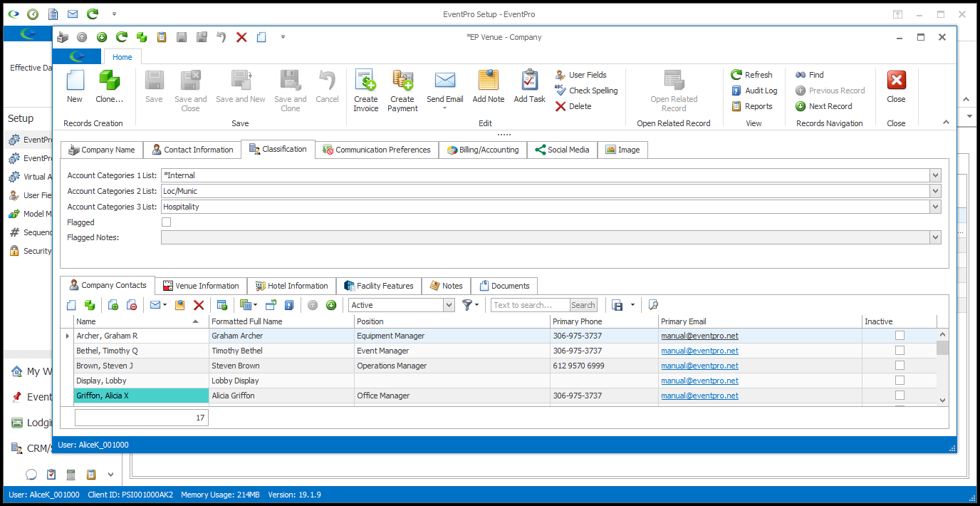Click the speech bubble icon in bottom navigation
Screen dimensions: 980x506
tap(31, 475)
